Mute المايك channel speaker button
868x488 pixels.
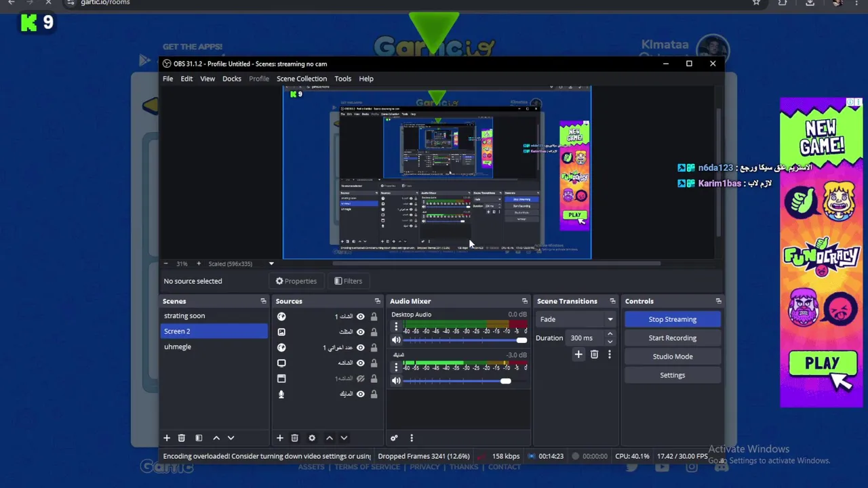[396, 381]
